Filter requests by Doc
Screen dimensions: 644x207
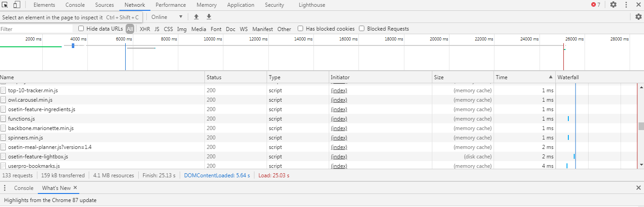[231, 29]
